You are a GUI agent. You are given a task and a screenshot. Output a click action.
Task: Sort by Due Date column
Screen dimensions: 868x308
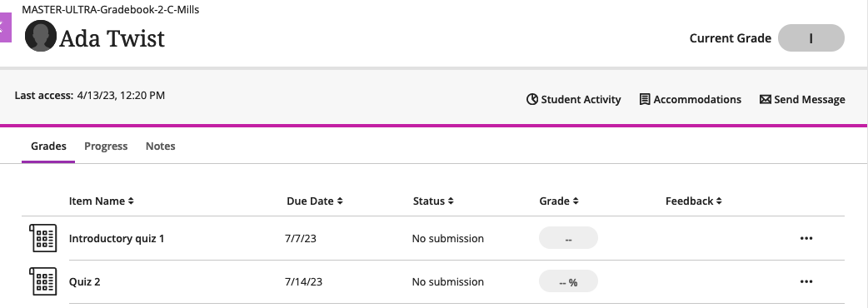315,201
